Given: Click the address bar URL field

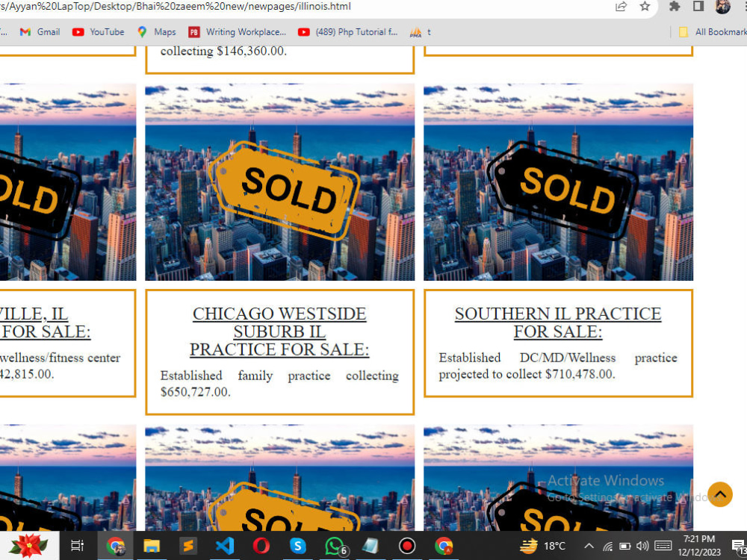Looking at the screenshot, I should (x=305, y=7).
